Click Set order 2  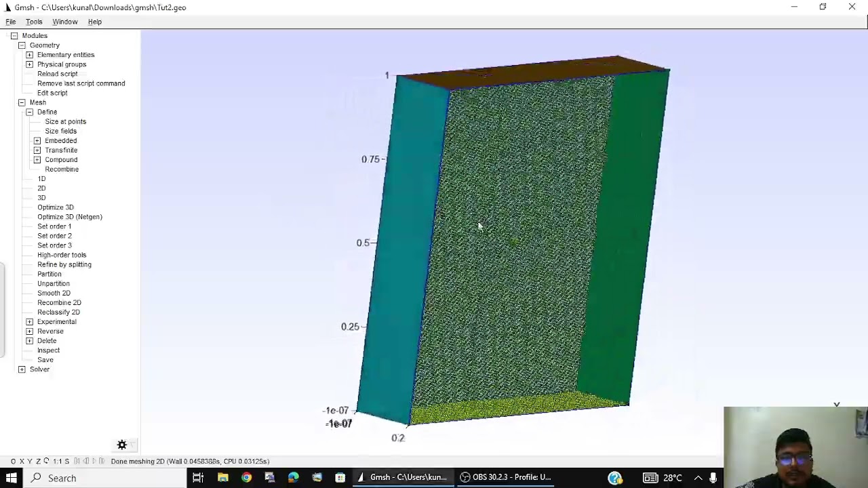coord(54,236)
